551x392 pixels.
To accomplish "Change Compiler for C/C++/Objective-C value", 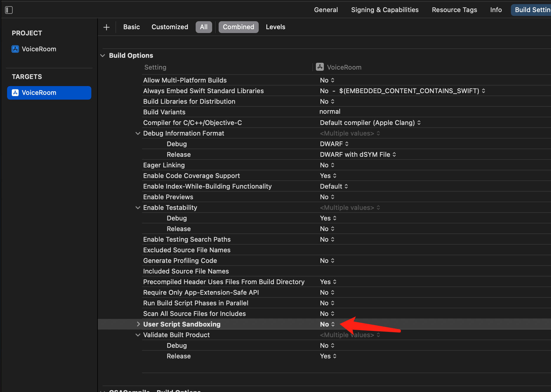I will (x=370, y=123).
